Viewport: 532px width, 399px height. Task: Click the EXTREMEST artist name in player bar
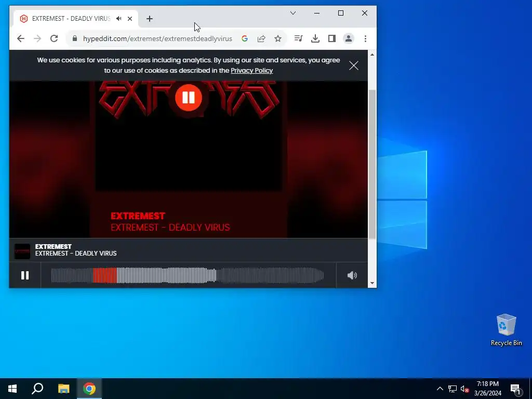[54, 247]
